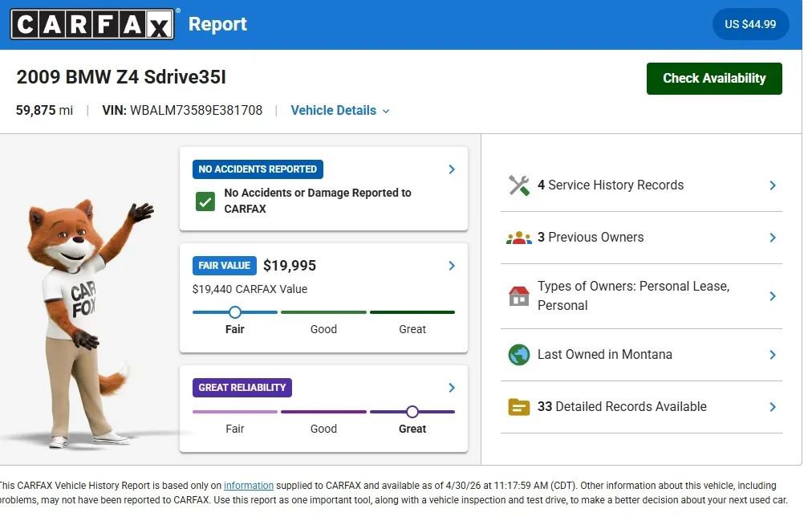Click the Report header text
Viewport: 812px width, 517px height.
coord(217,24)
